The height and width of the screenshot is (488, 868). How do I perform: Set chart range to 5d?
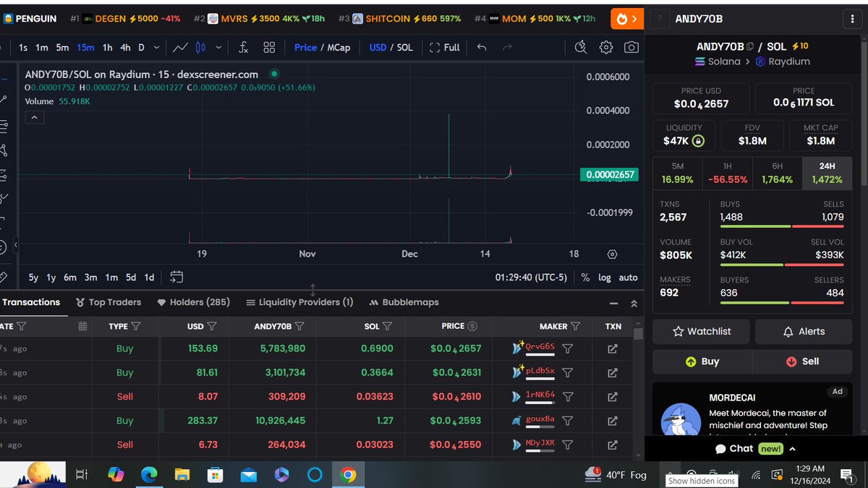130,277
